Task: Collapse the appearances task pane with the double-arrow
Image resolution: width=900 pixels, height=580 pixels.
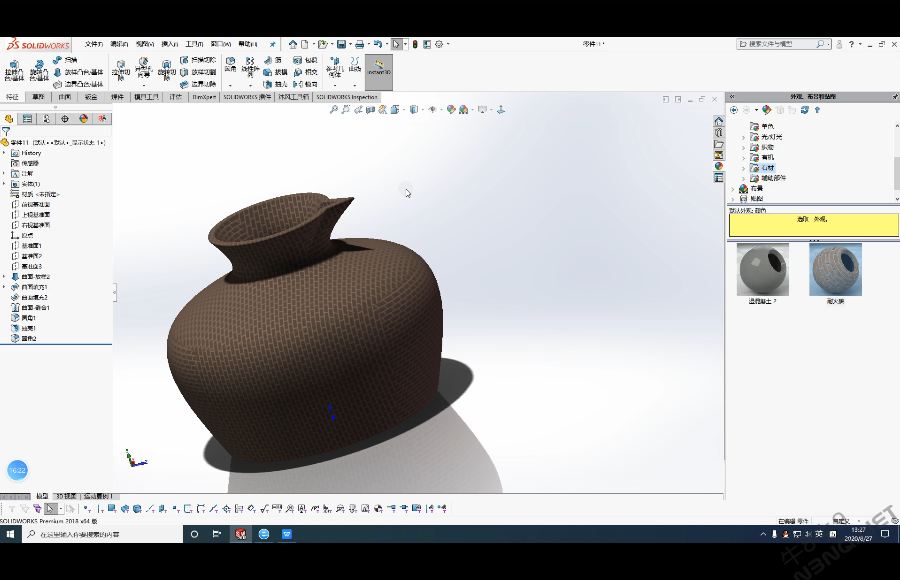Action: click(732, 96)
